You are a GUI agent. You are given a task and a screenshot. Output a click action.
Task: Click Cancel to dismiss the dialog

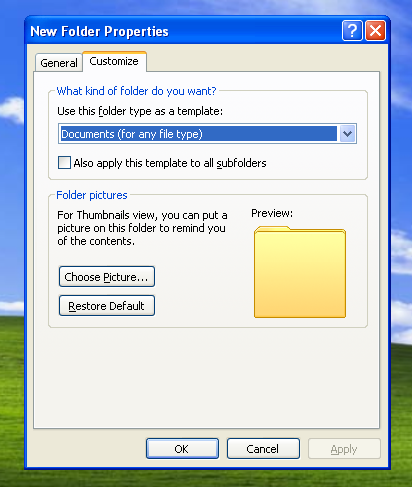pyautogui.click(x=263, y=449)
